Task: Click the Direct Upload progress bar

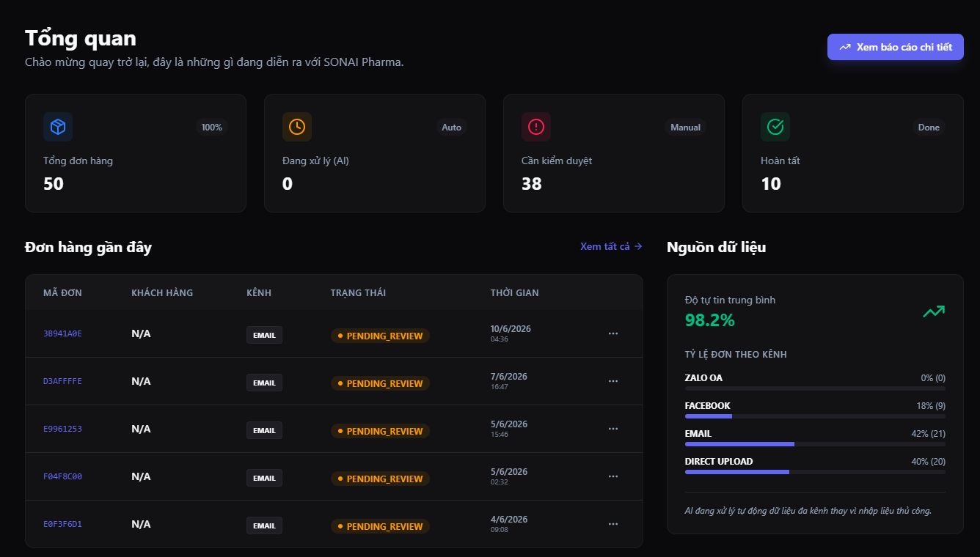Action: [815, 472]
